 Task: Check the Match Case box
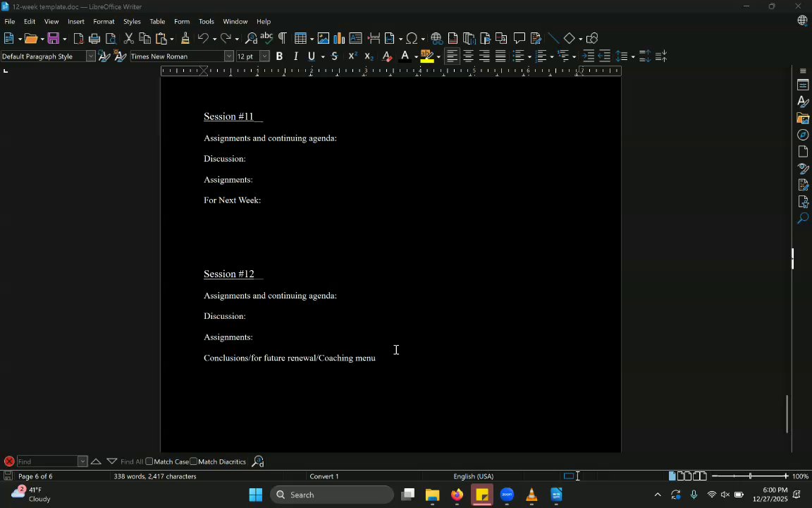pyautogui.click(x=149, y=461)
